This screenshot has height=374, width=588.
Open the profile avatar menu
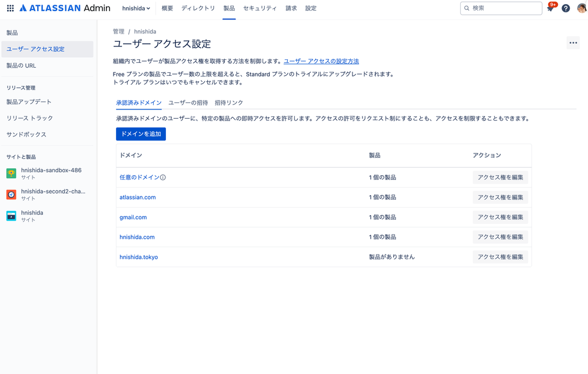579,8
